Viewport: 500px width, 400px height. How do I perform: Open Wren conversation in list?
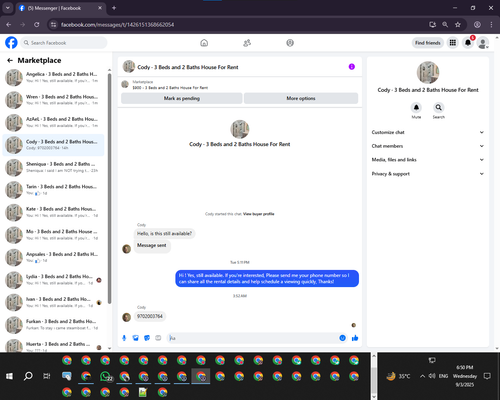pos(53,100)
